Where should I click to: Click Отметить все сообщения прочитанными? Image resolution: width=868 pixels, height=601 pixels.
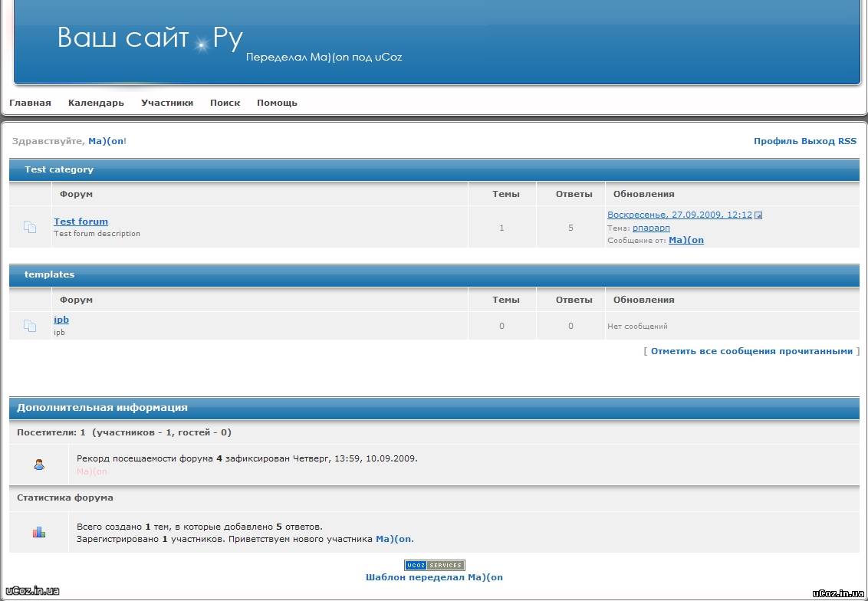pos(751,351)
